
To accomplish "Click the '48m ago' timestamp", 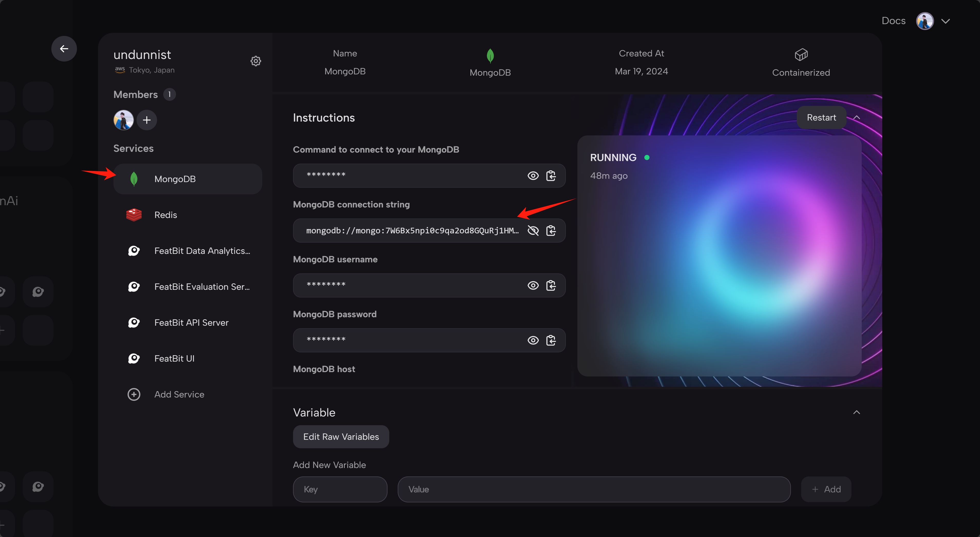I will pyautogui.click(x=609, y=176).
